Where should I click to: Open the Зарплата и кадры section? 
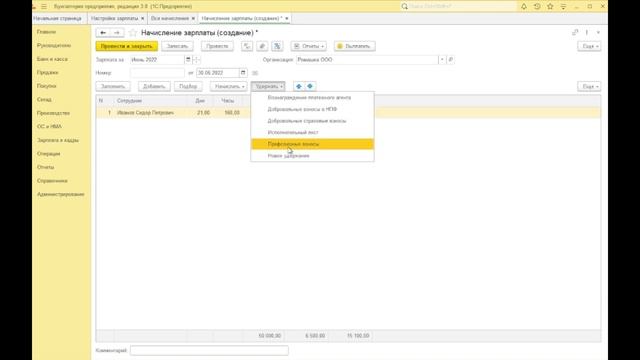(x=58, y=140)
